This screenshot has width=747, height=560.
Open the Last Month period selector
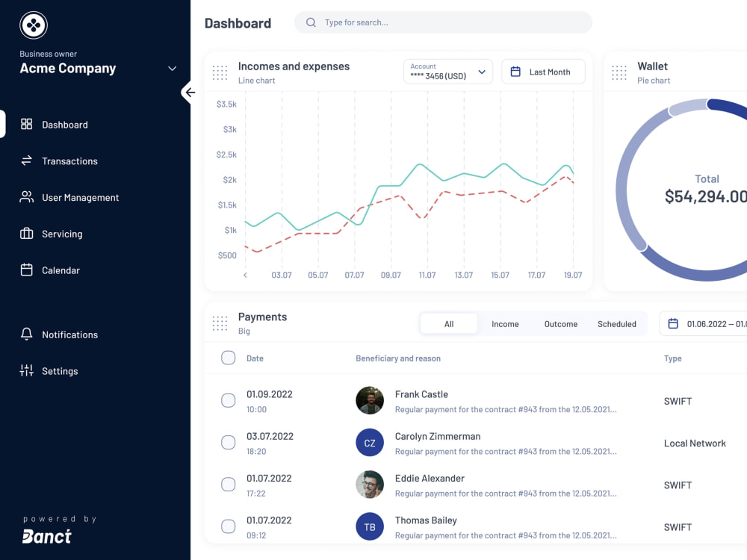[543, 72]
